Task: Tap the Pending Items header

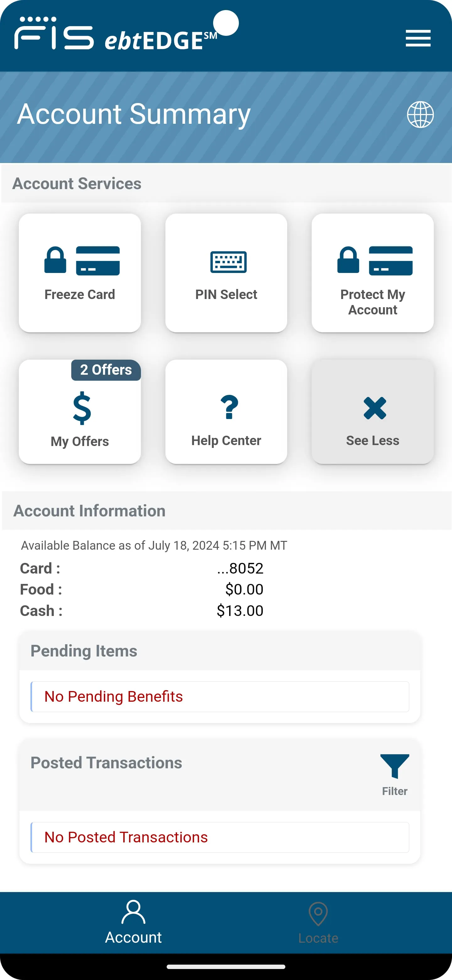Action: point(83,651)
